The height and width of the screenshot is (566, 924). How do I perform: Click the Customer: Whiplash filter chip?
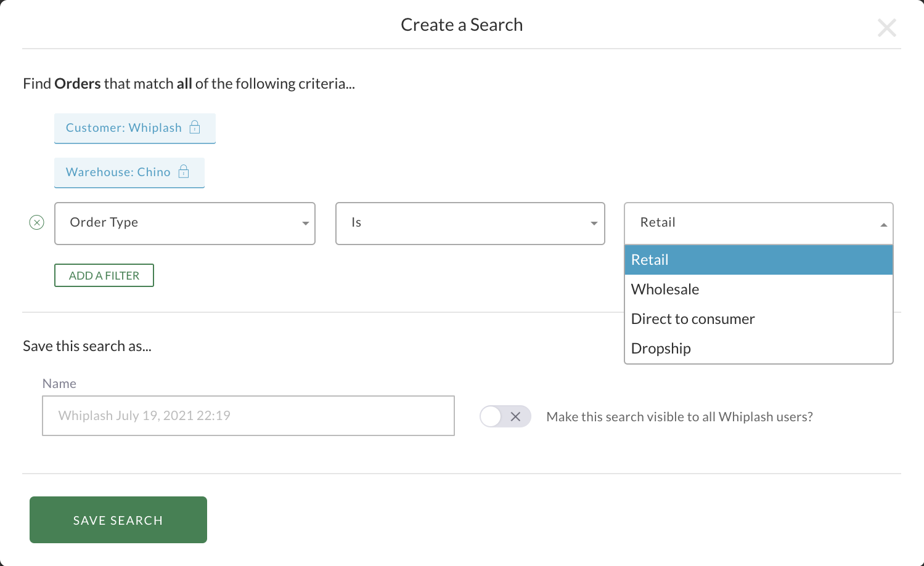[x=123, y=127]
